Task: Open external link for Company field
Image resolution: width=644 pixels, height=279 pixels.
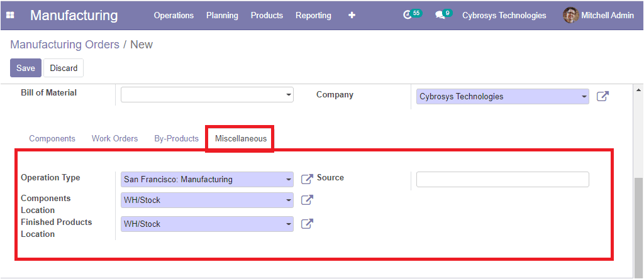Action: point(602,96)
